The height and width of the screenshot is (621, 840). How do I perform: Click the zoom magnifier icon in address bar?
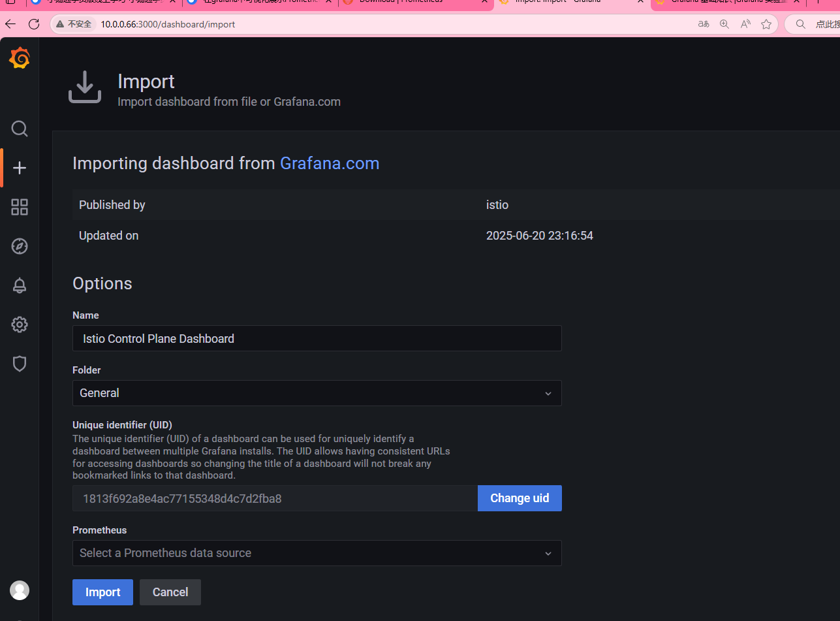[x=724, y=24]
